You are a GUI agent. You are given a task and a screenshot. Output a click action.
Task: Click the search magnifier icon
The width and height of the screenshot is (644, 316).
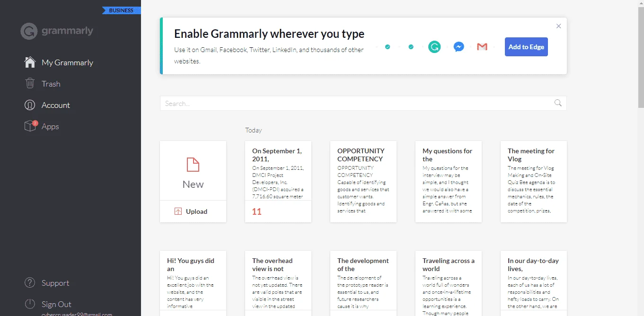coord(558,103)
